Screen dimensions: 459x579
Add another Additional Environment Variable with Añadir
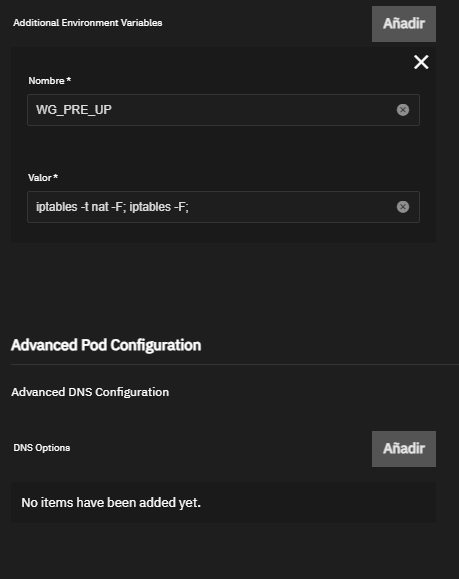(404, 24)
